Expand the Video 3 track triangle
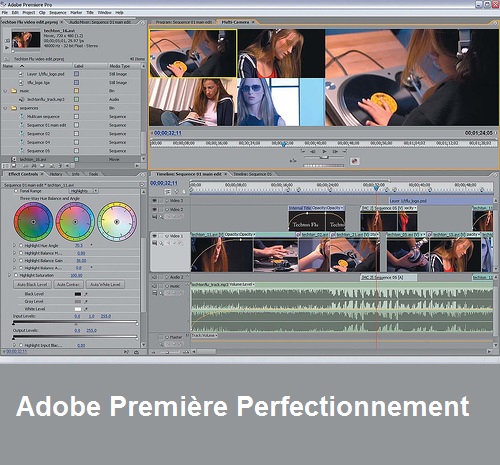 click(167, 201)
